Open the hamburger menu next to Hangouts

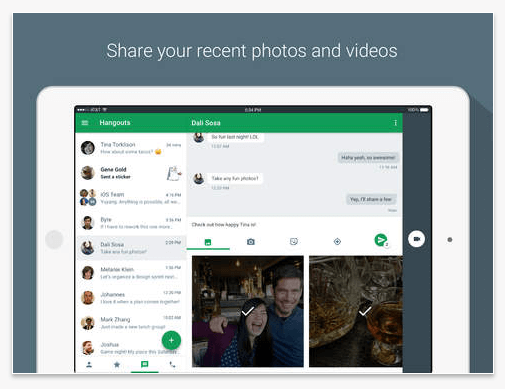coord(85,123)
